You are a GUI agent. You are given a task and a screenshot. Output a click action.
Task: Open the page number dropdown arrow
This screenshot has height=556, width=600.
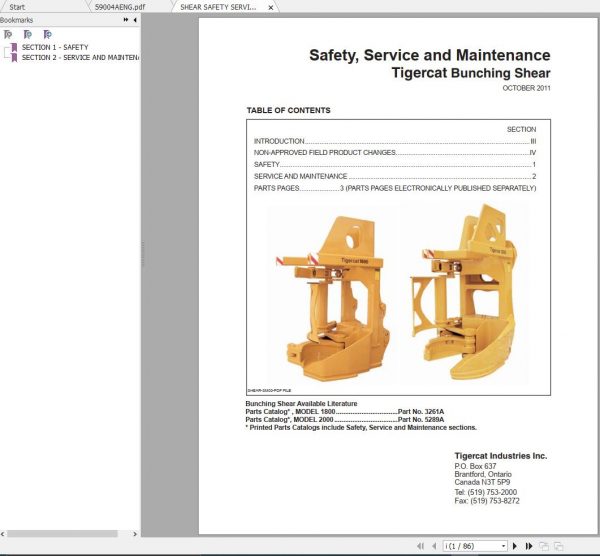click(504, 546)
